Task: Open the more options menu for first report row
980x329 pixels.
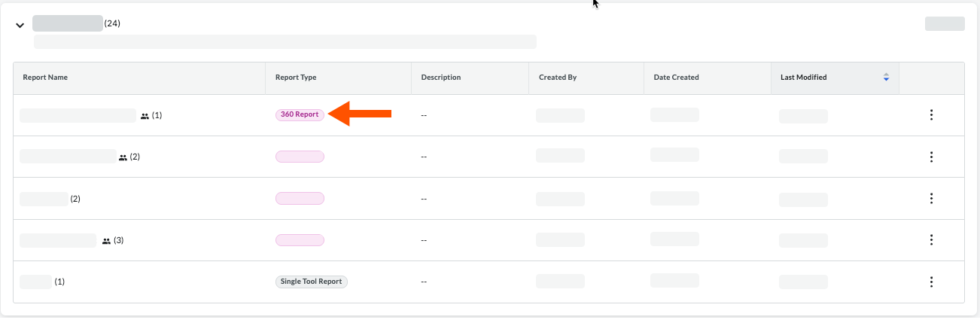Action: click(931, 115)
